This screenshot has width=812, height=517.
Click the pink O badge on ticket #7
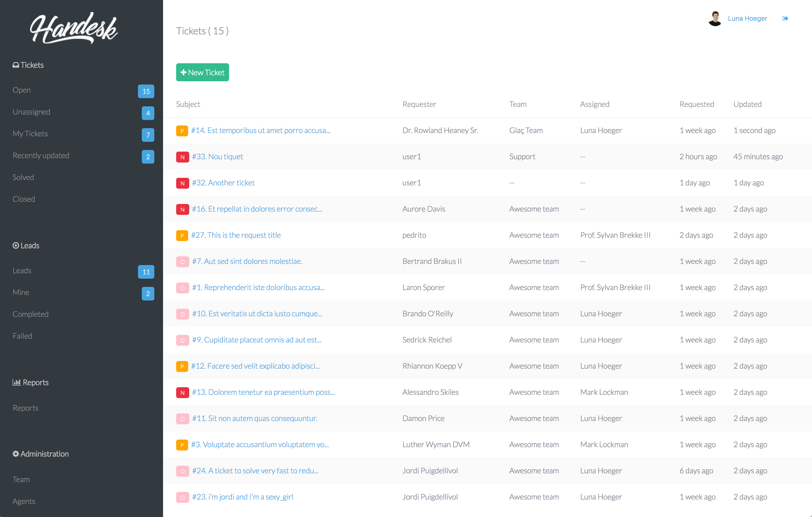click(x=182, y=261)
